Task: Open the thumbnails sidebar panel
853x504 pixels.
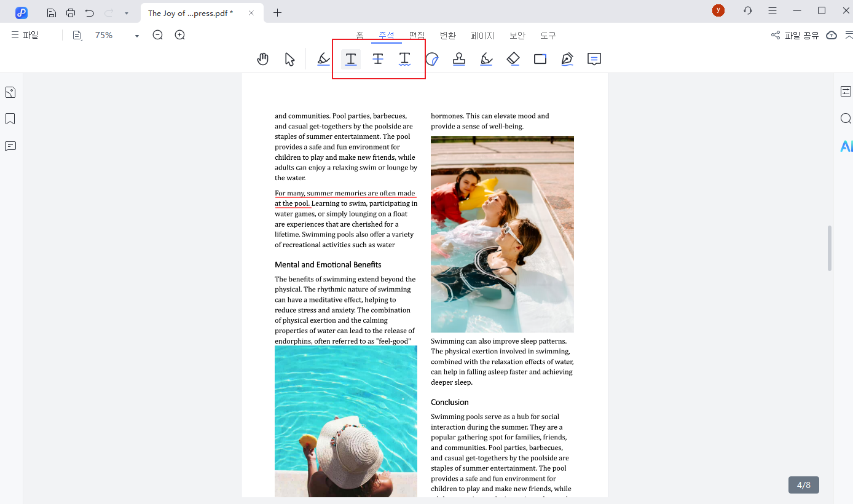Action: (x=10, y=92)
